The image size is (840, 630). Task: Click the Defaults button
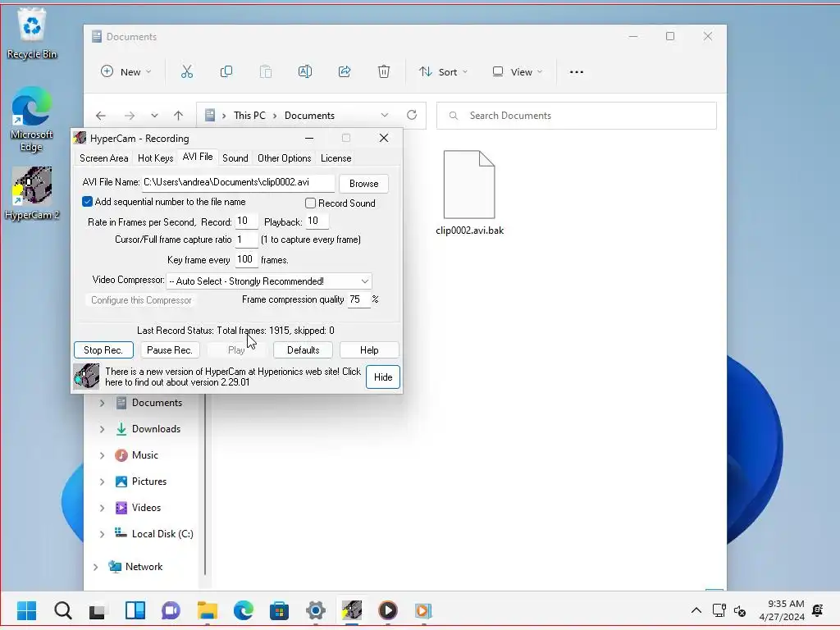303,349
